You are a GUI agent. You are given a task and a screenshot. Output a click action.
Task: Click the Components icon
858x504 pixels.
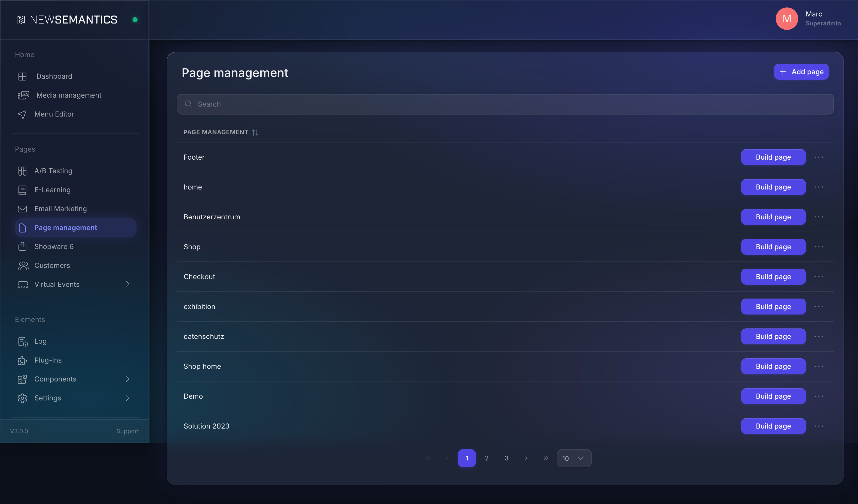click(22, 379)
